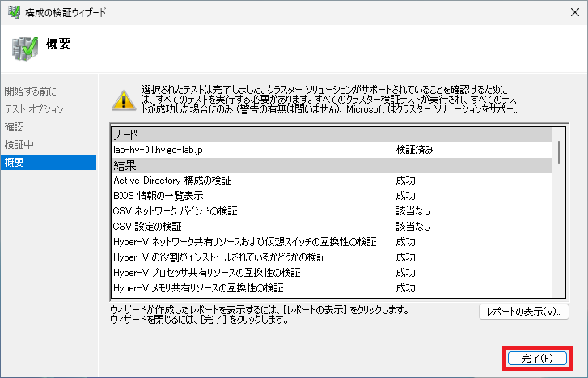Screen dimensions: 588x378
Task: Click the 概要 page heading text
Action: [58, 44]
